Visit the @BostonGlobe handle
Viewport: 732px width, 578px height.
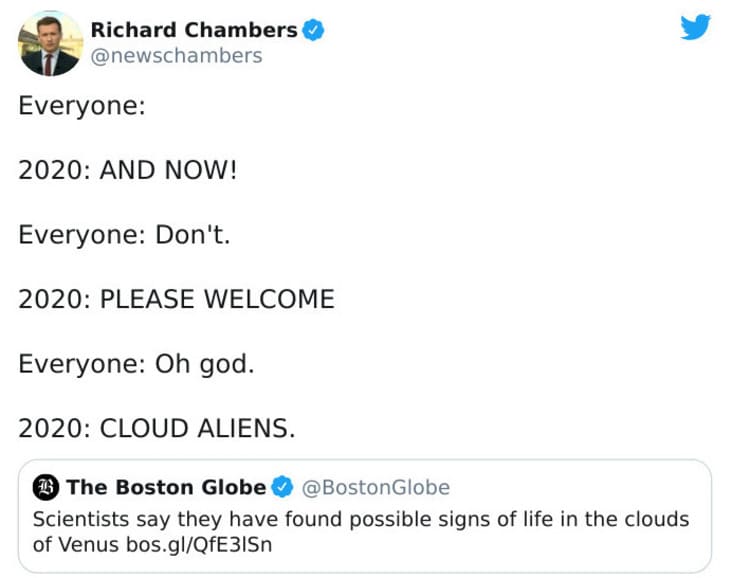click(375, 488)
